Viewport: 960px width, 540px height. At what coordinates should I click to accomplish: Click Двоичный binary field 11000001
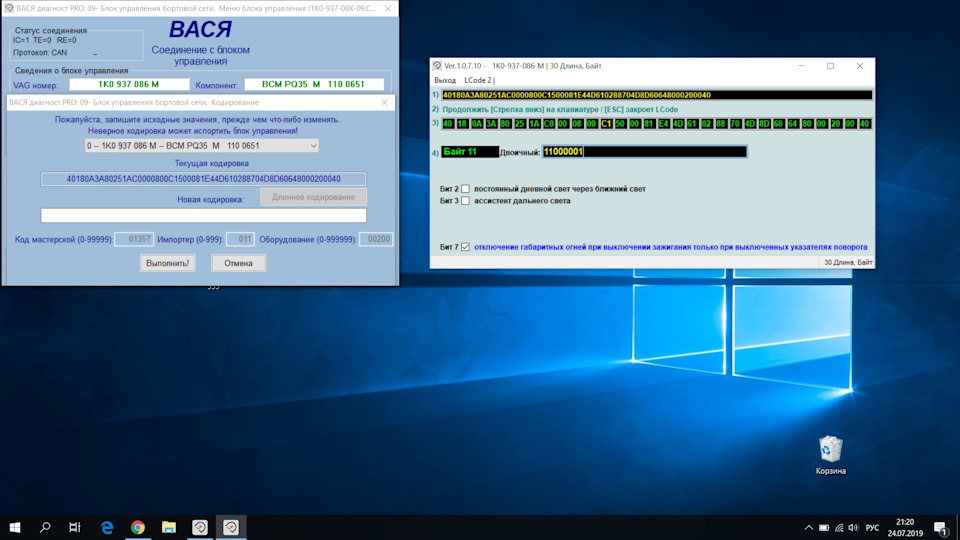pos(645,151)
